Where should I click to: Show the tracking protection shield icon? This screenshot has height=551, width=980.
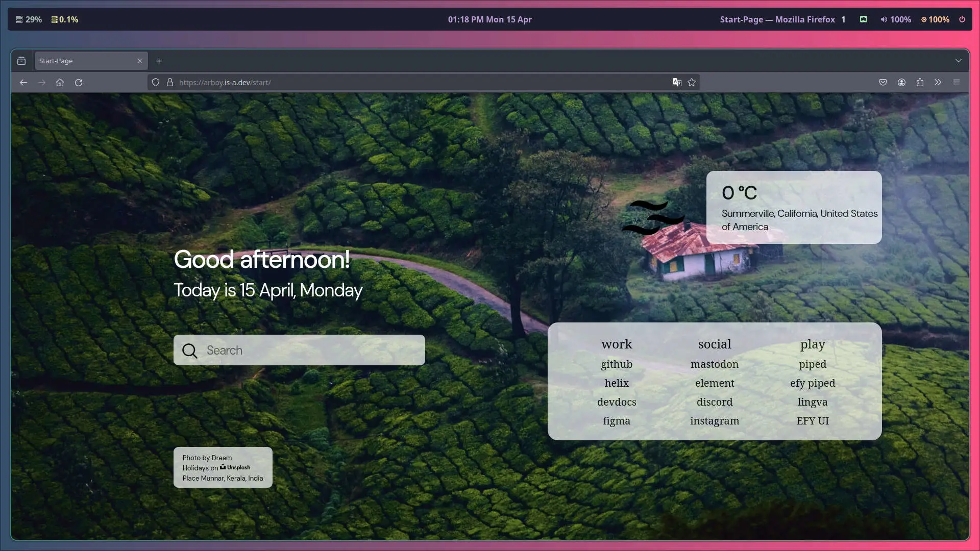pyautogui.click(x=156, y=83)
